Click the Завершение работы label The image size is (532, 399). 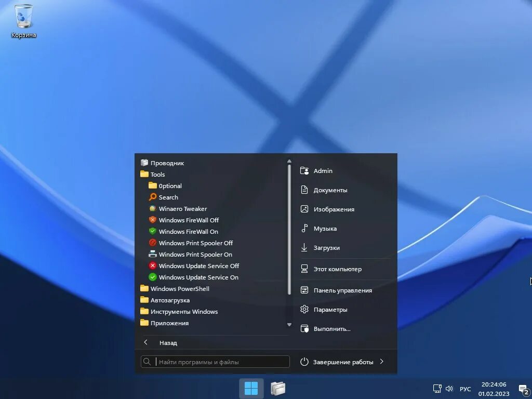click(343, 362)
